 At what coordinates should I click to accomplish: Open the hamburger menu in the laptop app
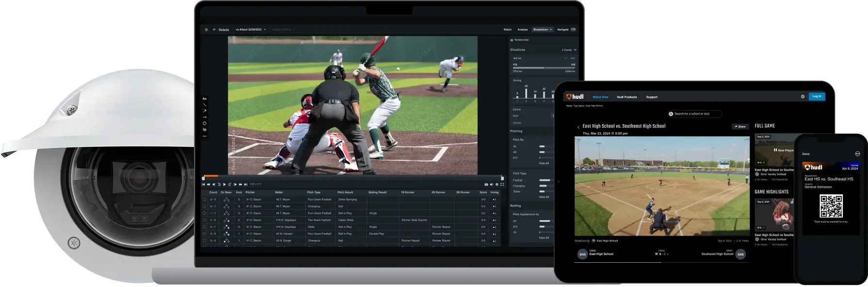click(206, 30)
